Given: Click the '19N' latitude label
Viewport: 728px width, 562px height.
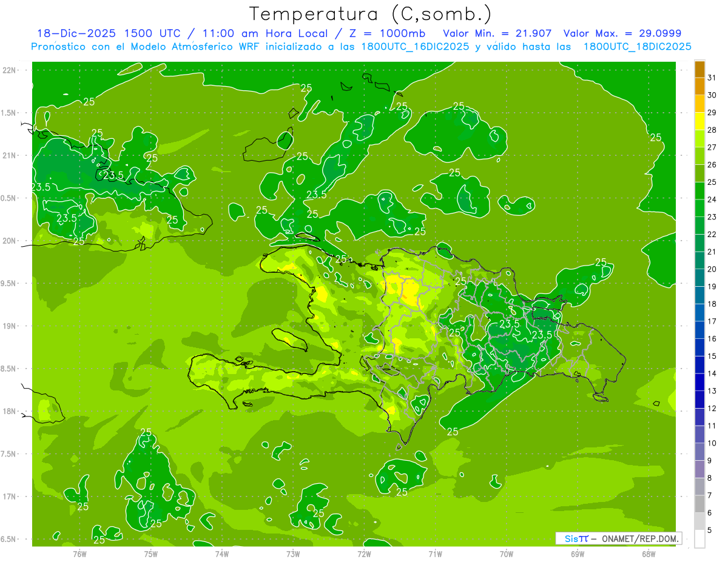Looking at the screenshot, I should [10, 326].
